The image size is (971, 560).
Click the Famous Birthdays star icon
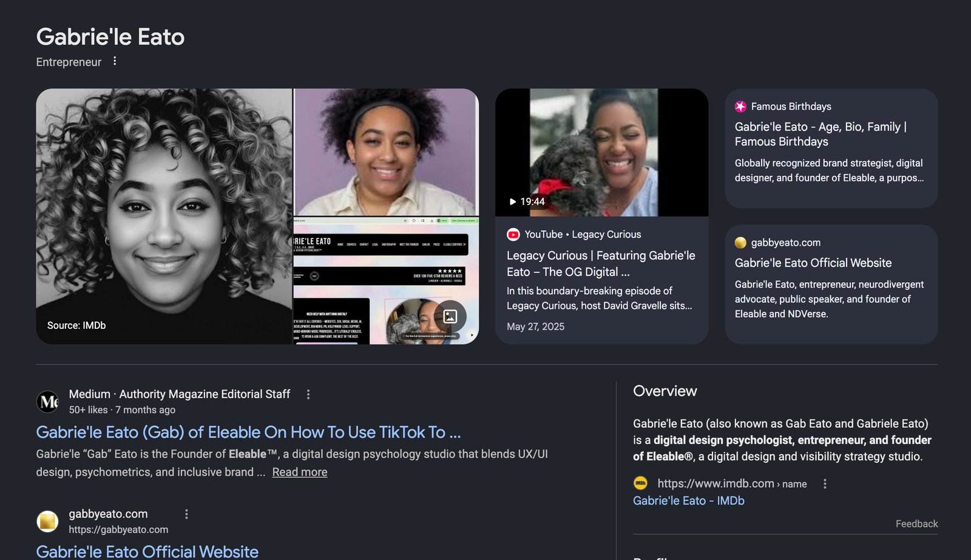click(740, 107)
